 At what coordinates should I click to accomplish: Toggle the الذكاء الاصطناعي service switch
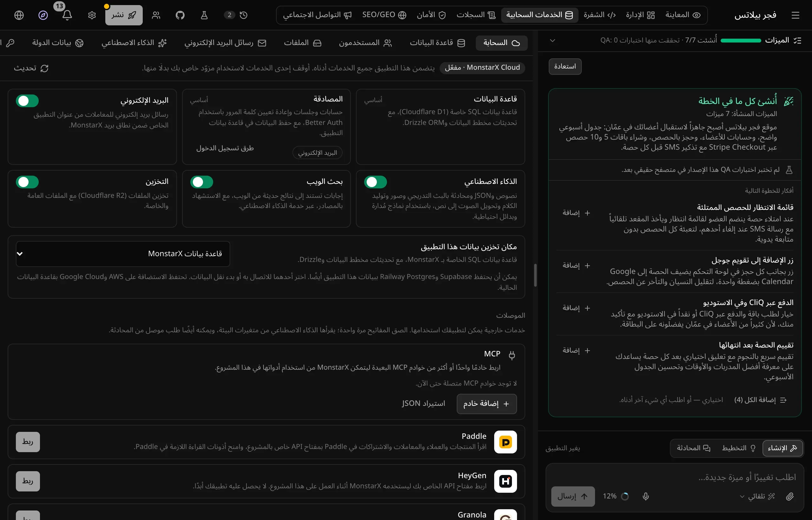click(x=375, y=182)
